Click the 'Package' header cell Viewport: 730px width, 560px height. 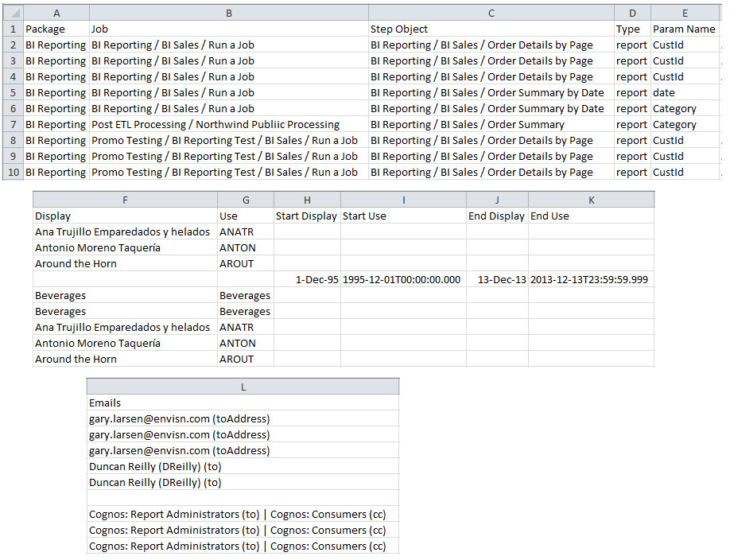(56, 29)
